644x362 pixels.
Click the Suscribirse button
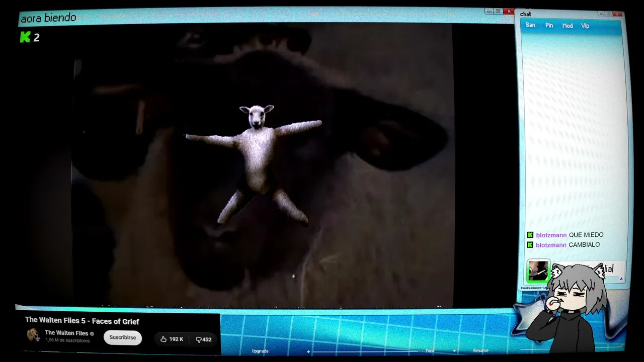click(x=123, y=337)
